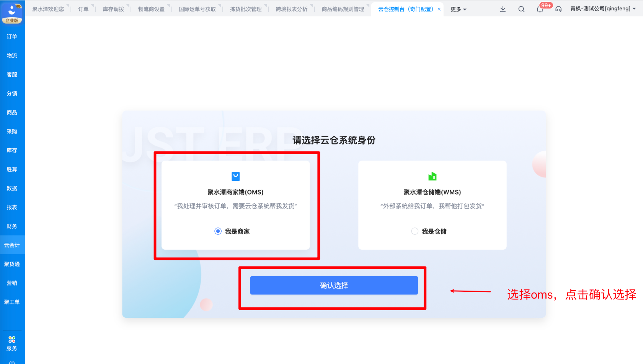643x364 pixels.
Task: Open 云会计 in the left sidebar
Action: 12,245
